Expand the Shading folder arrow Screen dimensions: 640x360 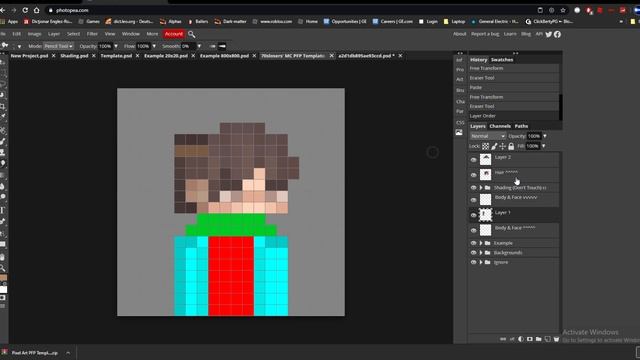point(481,188)
